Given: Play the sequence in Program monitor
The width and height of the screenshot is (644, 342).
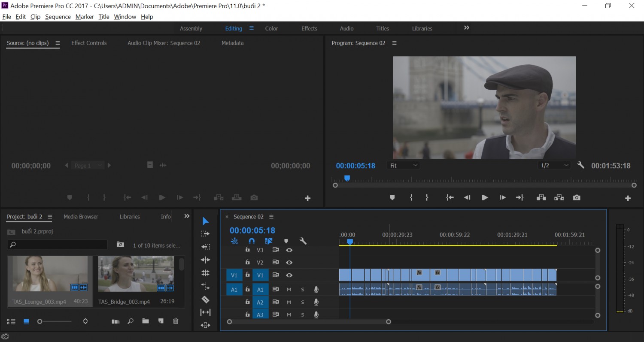Looking at the screenshot, I should click(x=485, y=197).
